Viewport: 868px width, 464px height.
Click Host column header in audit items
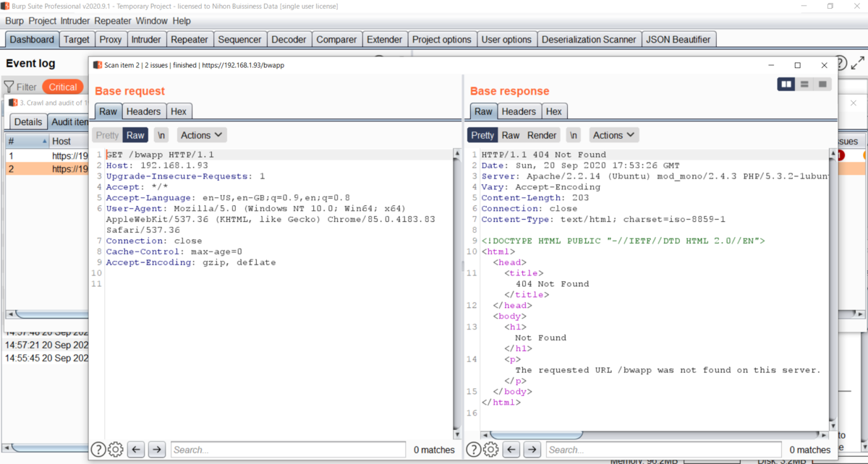[x=69, y=141]
